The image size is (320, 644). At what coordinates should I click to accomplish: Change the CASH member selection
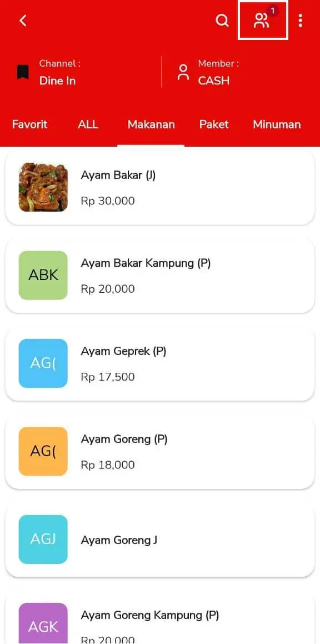[x=213, y=81]
